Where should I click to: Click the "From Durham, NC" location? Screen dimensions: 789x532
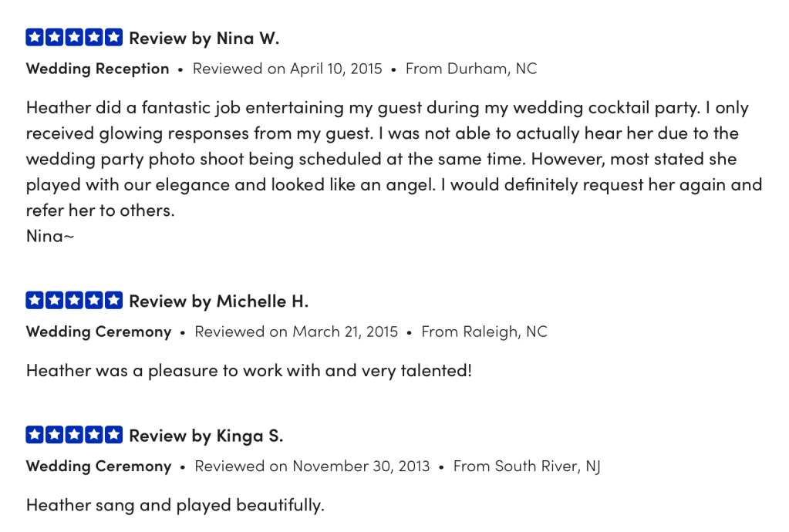[x=470, y=69]
